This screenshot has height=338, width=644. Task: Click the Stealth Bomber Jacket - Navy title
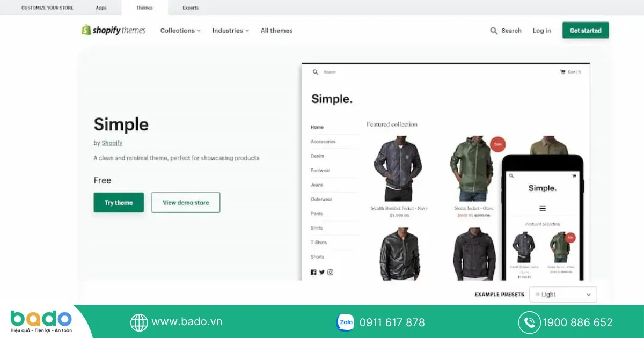click(399, 208)
